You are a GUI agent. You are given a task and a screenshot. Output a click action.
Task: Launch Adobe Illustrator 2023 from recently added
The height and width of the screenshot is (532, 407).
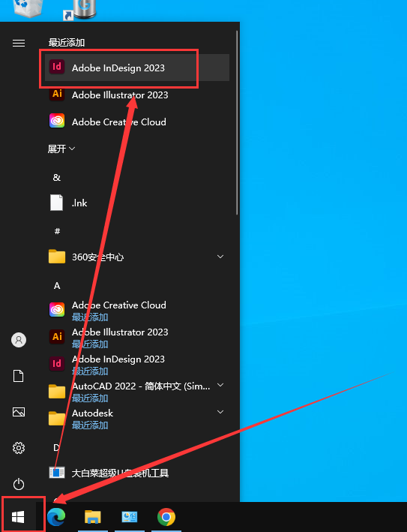(137, 95)
